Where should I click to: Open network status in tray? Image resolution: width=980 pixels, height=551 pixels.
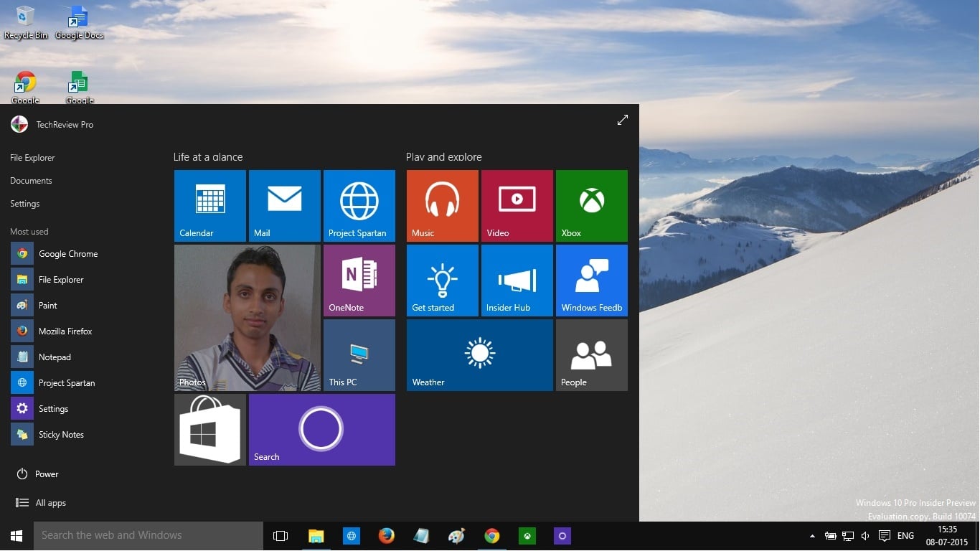point(848,536)
